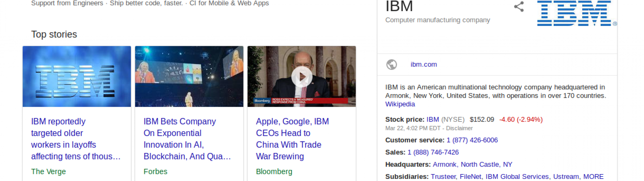Open the Ustream subsidiary link

[566, 176]
